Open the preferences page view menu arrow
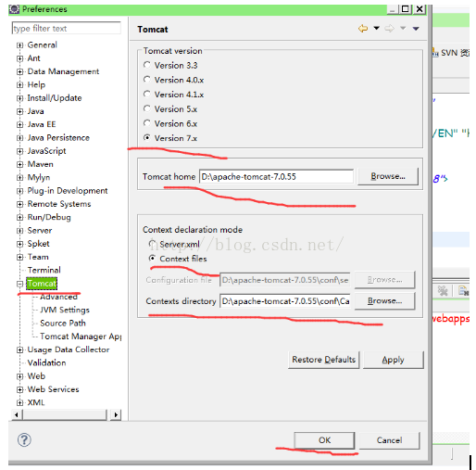The image size is (476, 470). click(416, 29)
